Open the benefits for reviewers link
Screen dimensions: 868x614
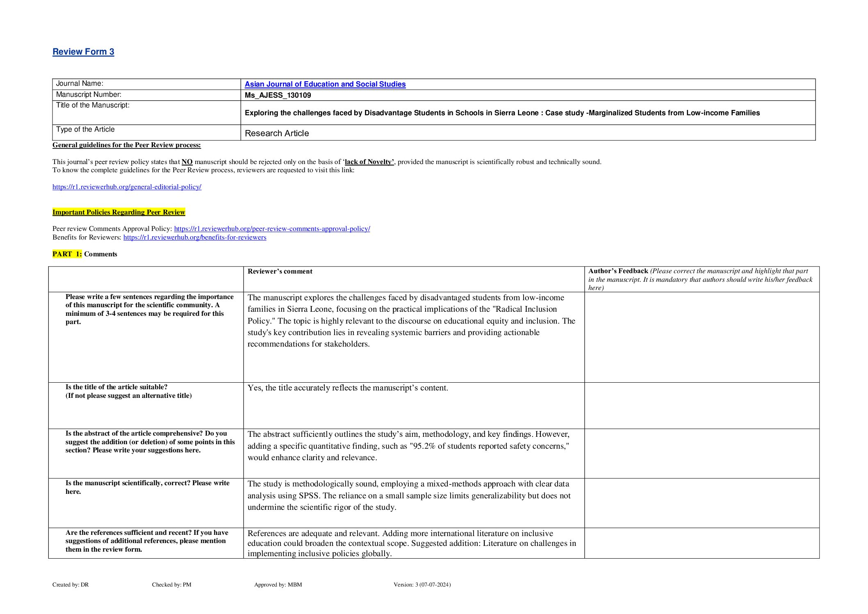pos(195,237)
